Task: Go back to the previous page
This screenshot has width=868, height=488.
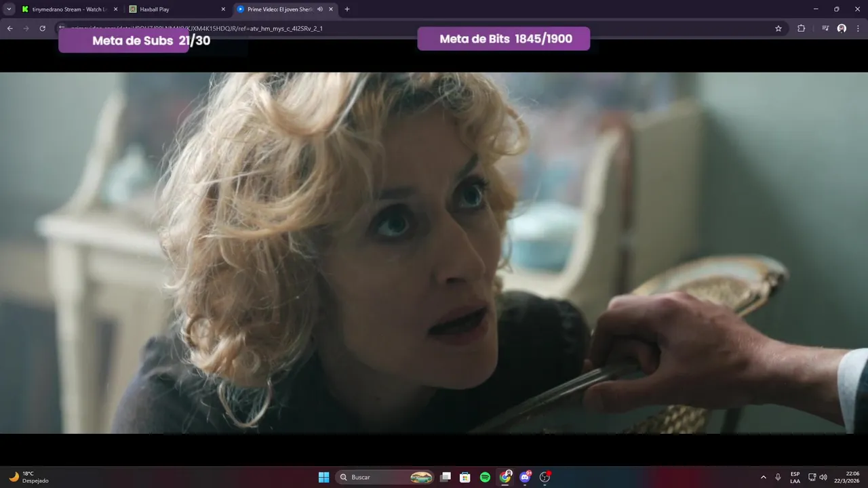Action: tap(10, 28)
